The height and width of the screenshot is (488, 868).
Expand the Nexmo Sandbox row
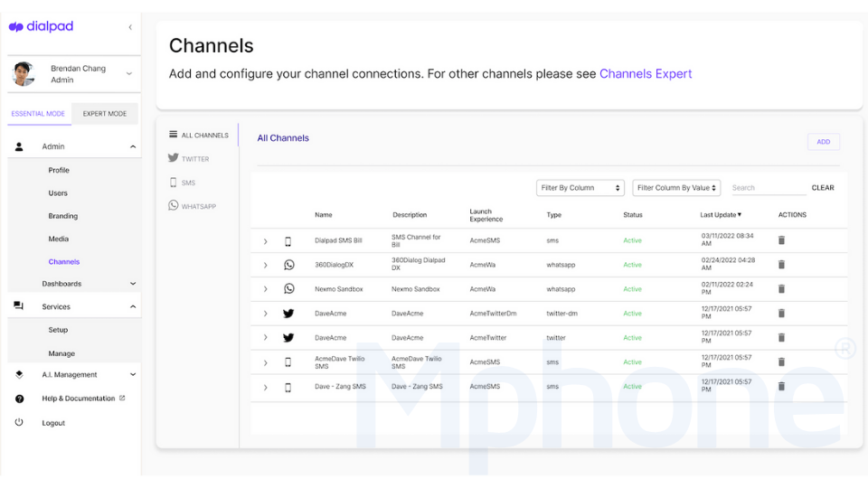tap(265, 289)
